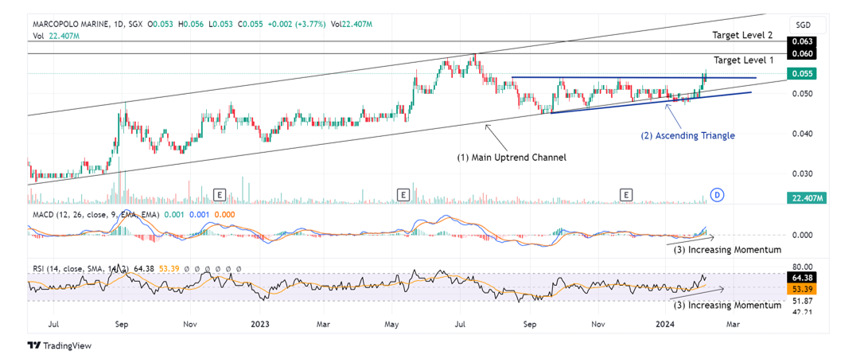Image resolution: width=868 pixels, height=363 pixels.
Task: Click the 64.38 RSI value axis label
Action: pyautogui.click(x=801, y=278)
